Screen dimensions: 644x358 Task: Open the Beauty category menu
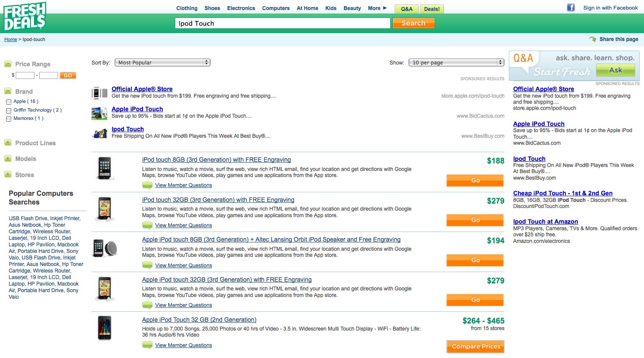[x=352, y=8]
